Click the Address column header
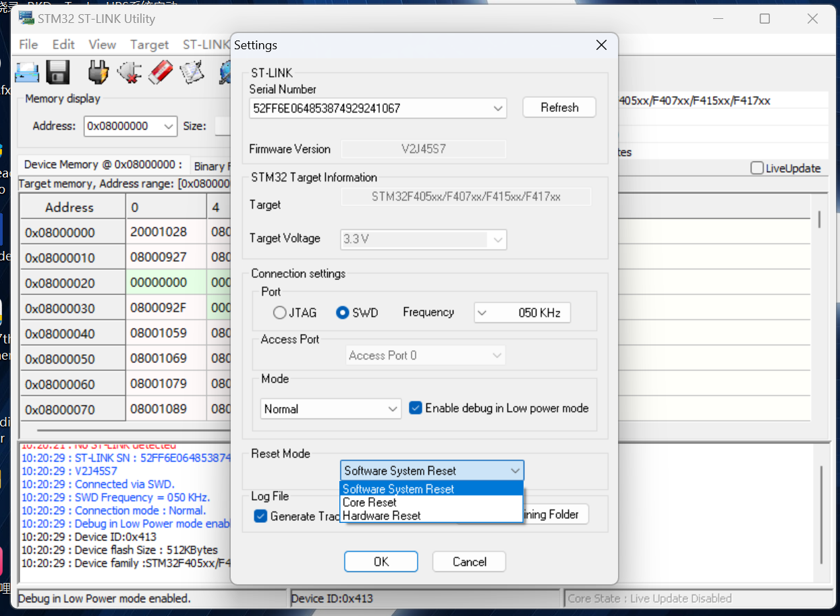This screenshot has height=616, width=840. click(x=72, y=207)
